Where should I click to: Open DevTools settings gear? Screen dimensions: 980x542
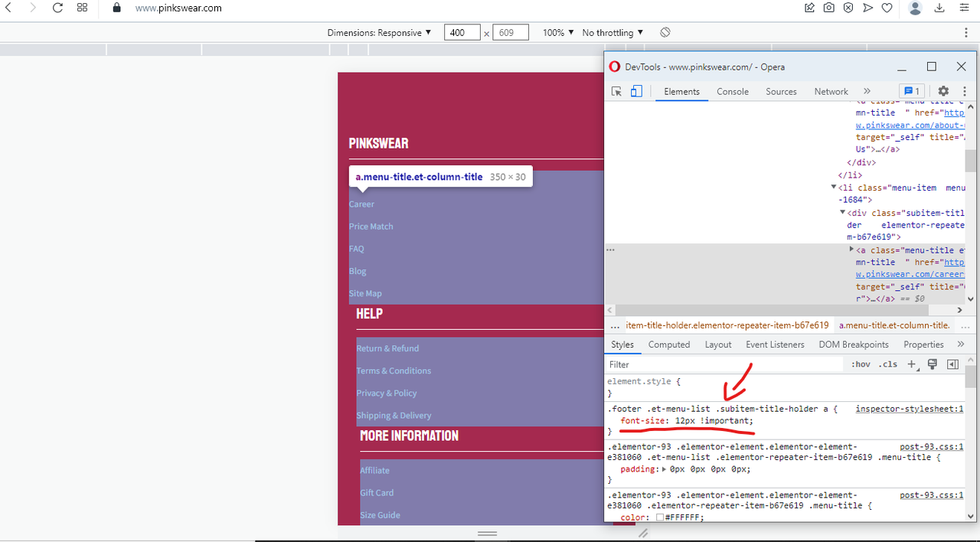coord(943,91)
